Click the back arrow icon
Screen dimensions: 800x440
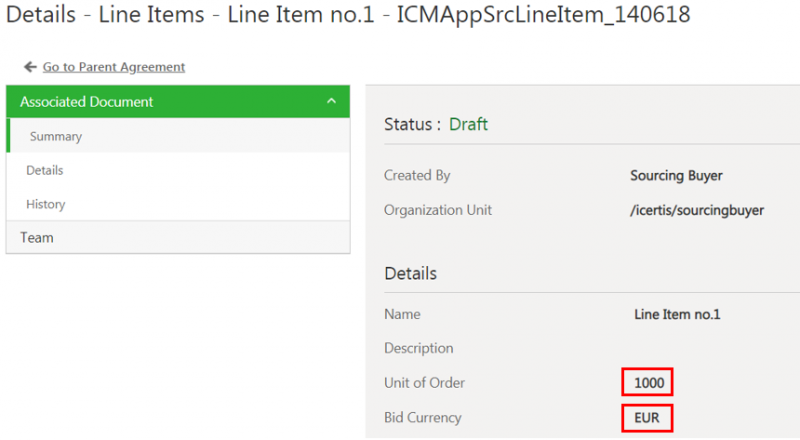coord(30,67)
